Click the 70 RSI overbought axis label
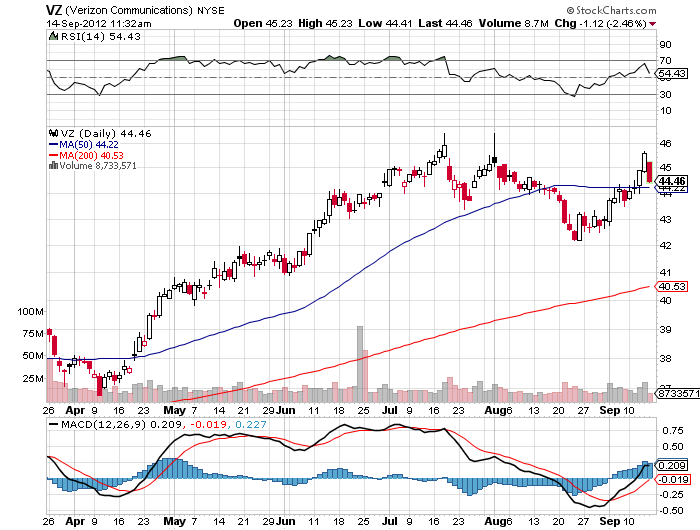The height and width of the screenshot is (530, 700). click(x=665, y=60)
